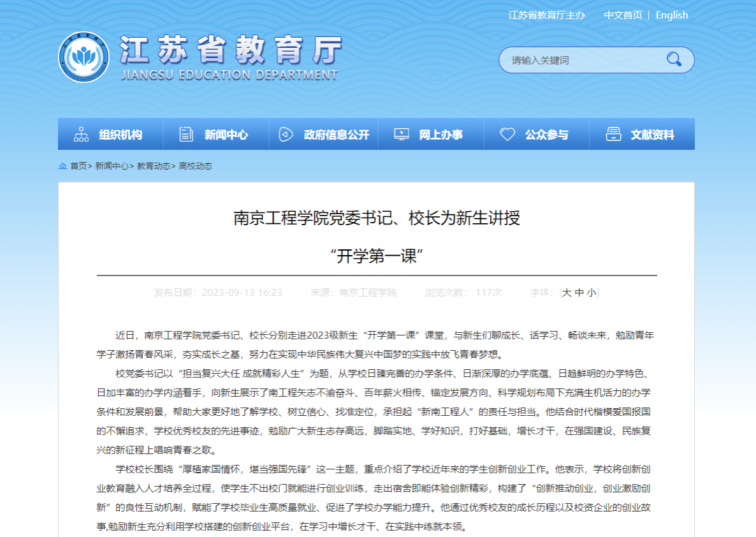
Task: Set font size to 小 (small)
Action: pos(592,293)
